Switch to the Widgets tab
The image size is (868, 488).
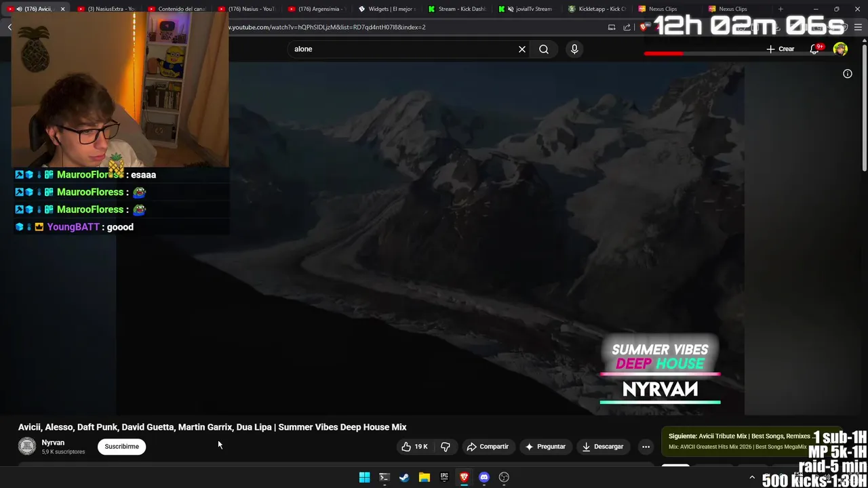pyautogui.click(x=387, y=9)
